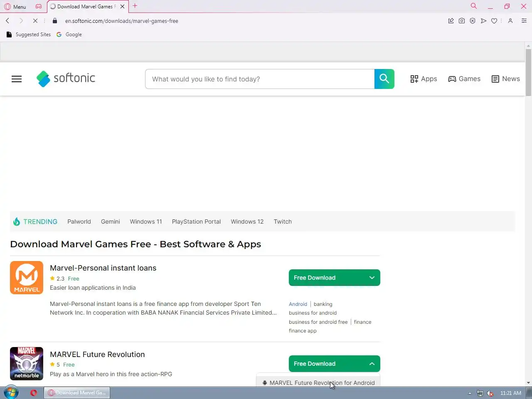Open a new tab with plus icon
The height and width of the screenshot is (399, 532).
coord(135,6)
